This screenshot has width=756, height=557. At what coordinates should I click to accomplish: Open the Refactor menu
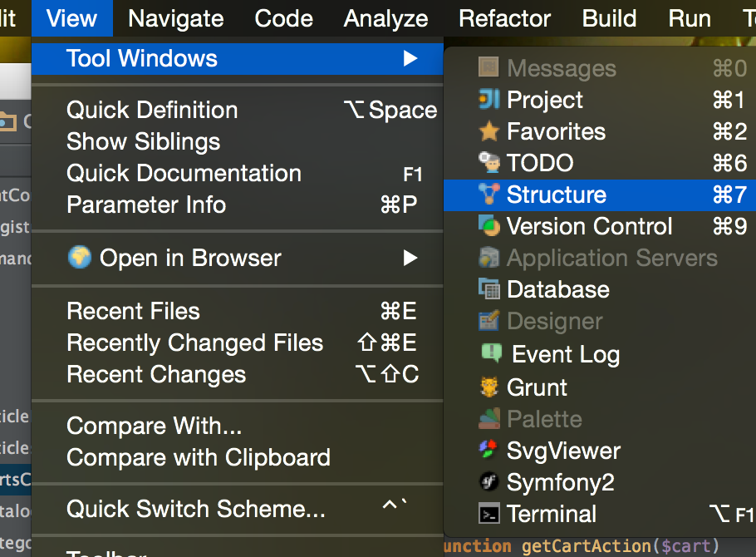pos(505,18)
